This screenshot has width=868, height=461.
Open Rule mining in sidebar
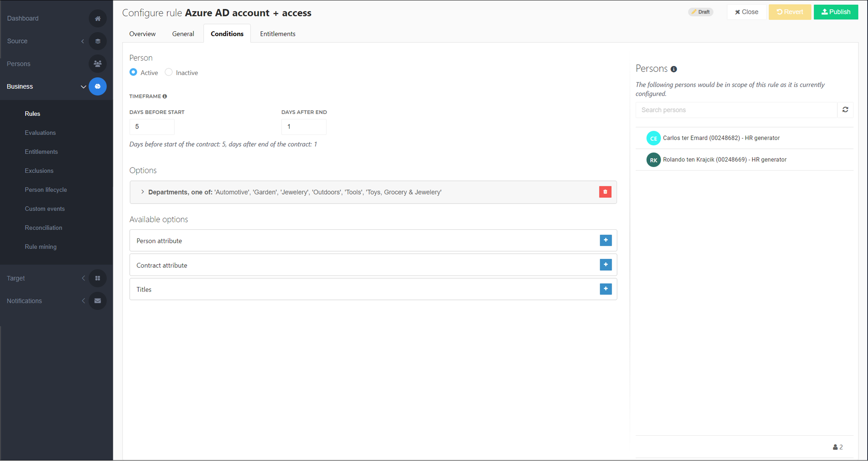41,247
